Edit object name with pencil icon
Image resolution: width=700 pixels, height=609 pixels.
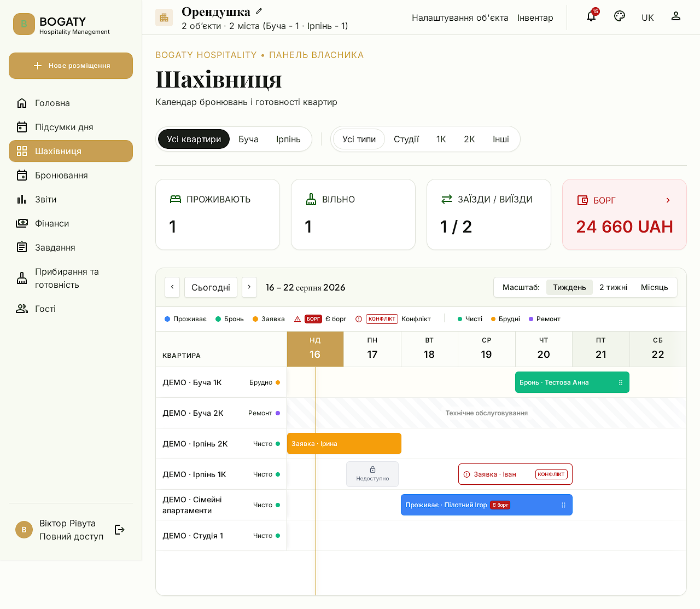(x=259, y=11)
